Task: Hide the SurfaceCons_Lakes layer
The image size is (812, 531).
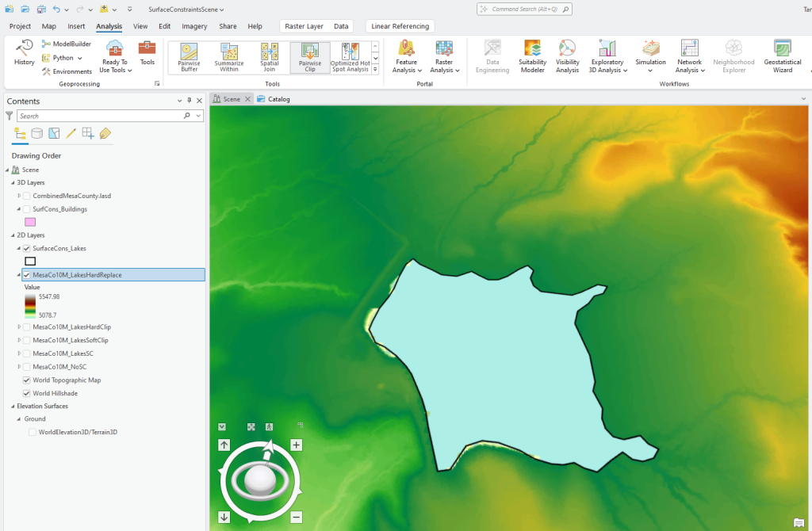Action: pos(26,248)
